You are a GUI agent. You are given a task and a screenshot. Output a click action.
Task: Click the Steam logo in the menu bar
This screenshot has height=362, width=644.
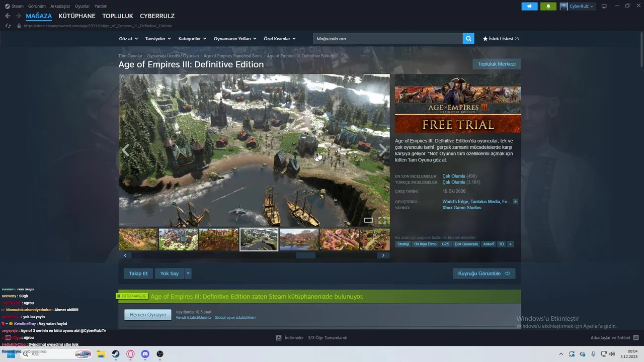[x=7, y=6]
